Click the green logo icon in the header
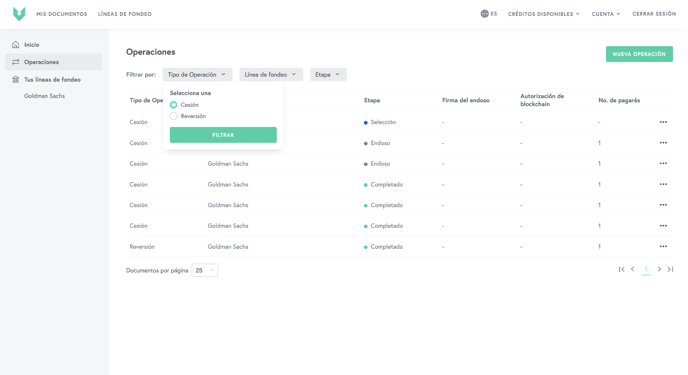Screen dimensions: 688x375 coord(19,14)
